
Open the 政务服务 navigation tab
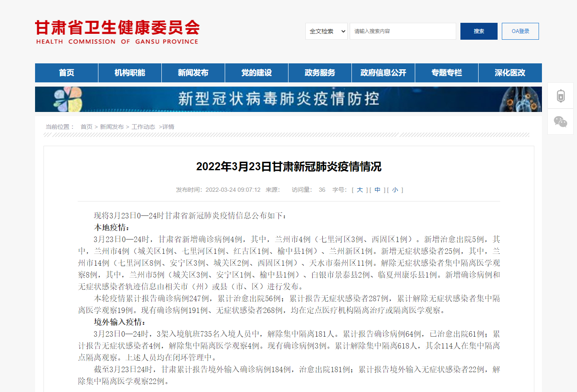click(x=320, y=73)
